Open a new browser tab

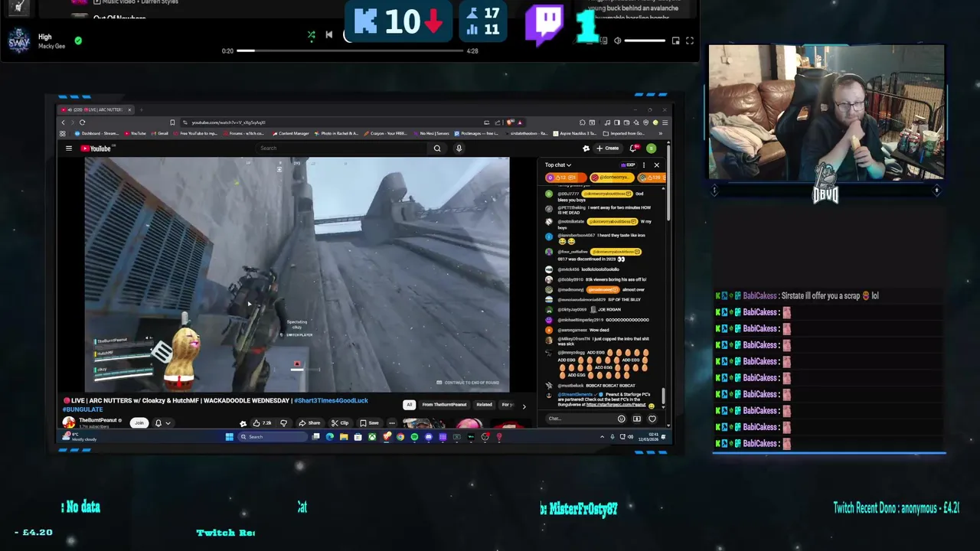click(141, 110)
